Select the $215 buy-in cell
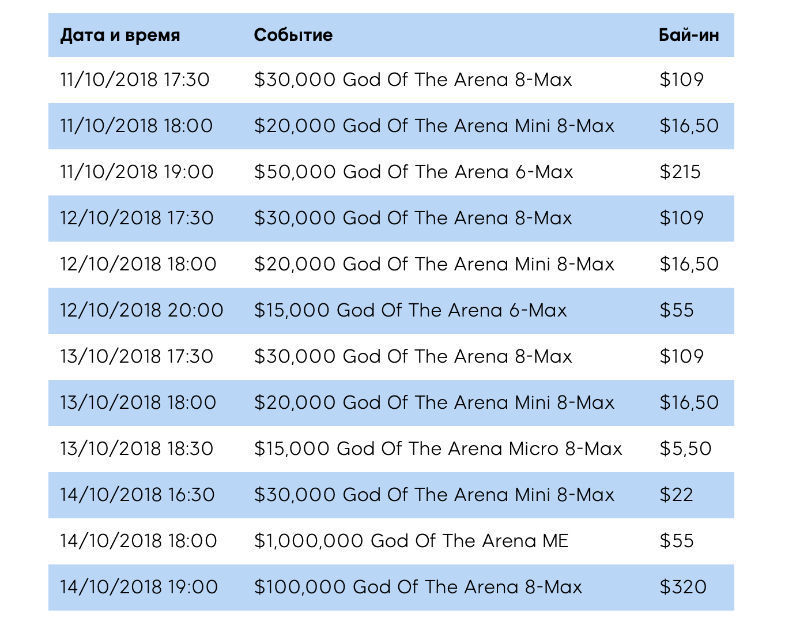Screen dimensions: 800x625 point(680,172)
